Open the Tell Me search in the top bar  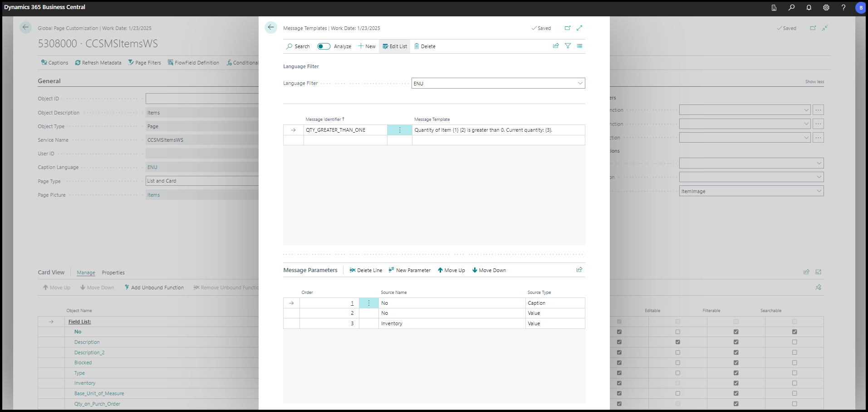791,8
